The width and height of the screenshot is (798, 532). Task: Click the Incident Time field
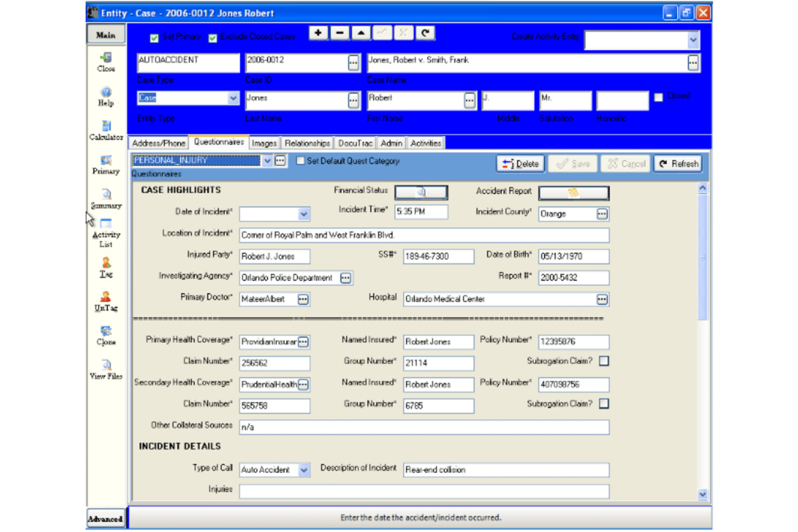pos(421,212)
